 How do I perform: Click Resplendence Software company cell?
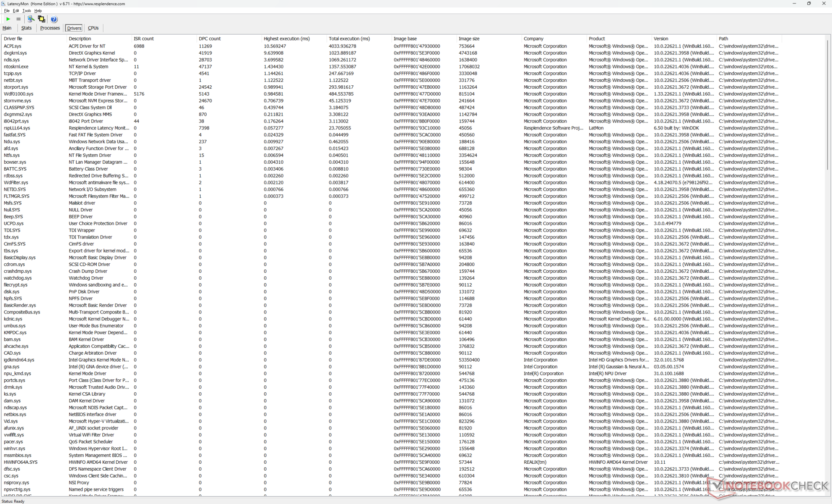pyautogui.click(x=553, y=128)
